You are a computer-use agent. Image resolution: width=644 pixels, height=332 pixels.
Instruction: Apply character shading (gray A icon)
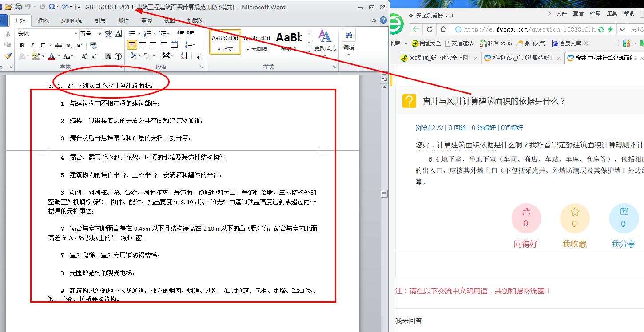[x=108, y=56]
